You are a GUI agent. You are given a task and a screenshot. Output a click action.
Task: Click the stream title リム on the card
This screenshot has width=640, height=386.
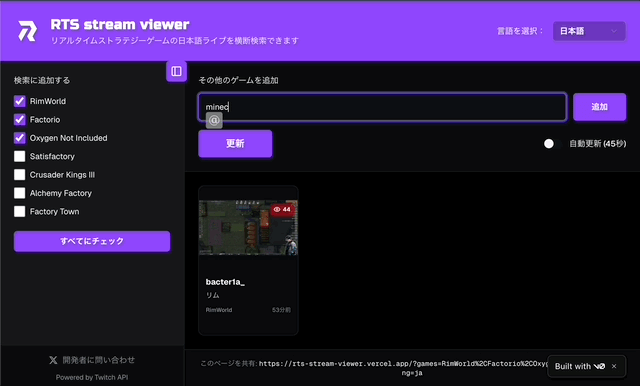coord(213,295)
